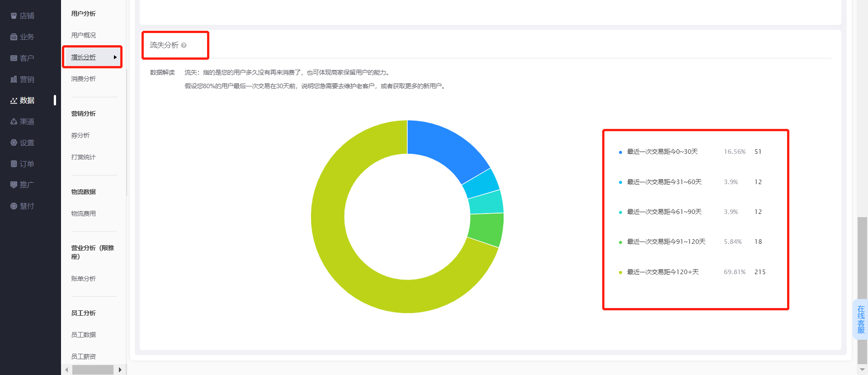The width and height of the screenshot is (868, 375).
Task: Select the 订单 menu item
Action: pyautogui.click(x=27, y=164)
